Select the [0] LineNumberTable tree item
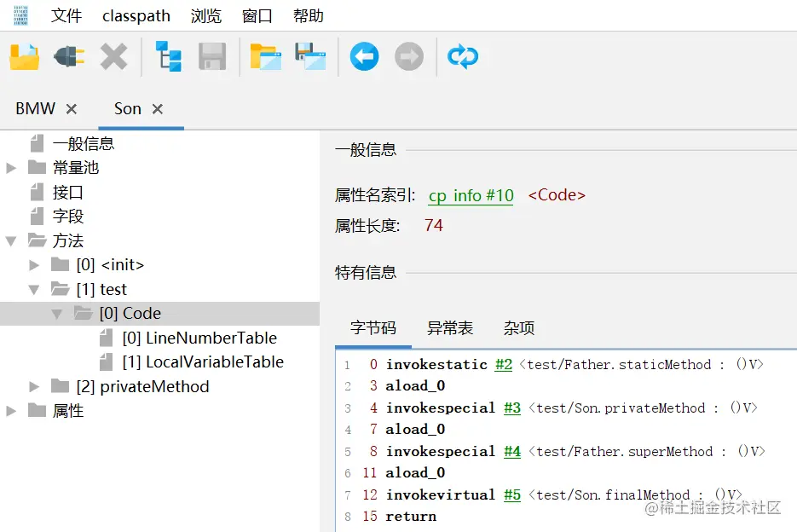The height and width of the screenshot is (532, 797). [199, 338]
